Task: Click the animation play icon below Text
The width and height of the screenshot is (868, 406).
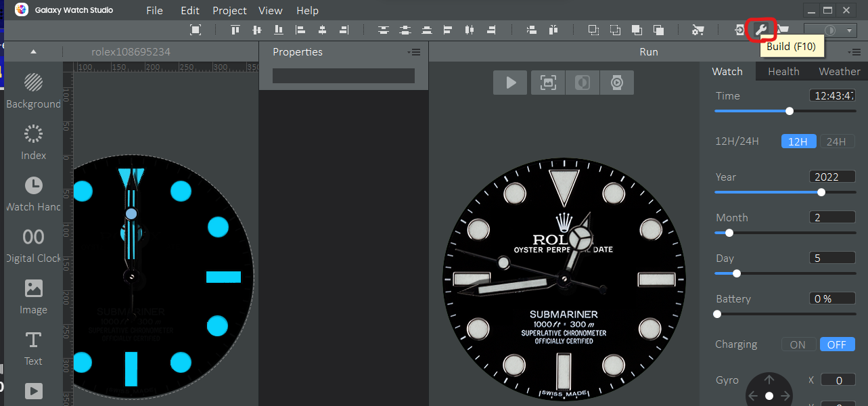Action: point(33,391)
